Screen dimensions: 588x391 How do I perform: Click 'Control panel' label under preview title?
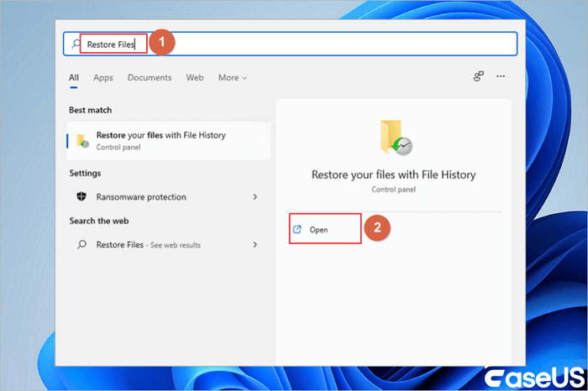[x=394, y=190]
